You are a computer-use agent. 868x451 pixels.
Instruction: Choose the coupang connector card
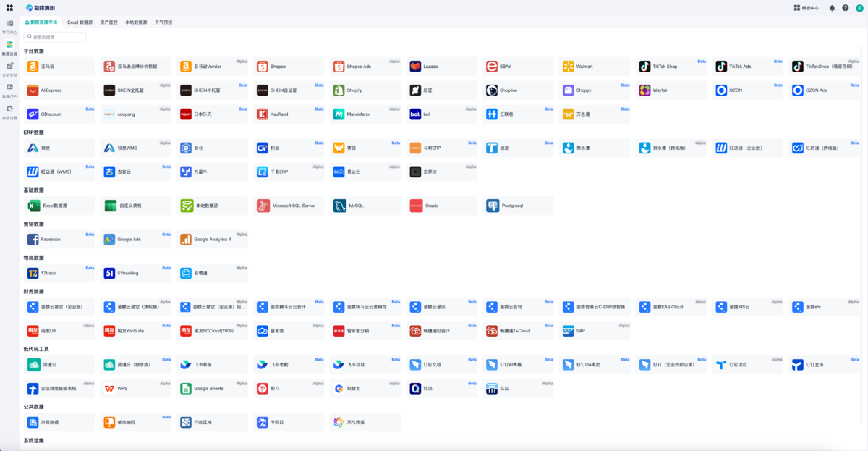136,114
